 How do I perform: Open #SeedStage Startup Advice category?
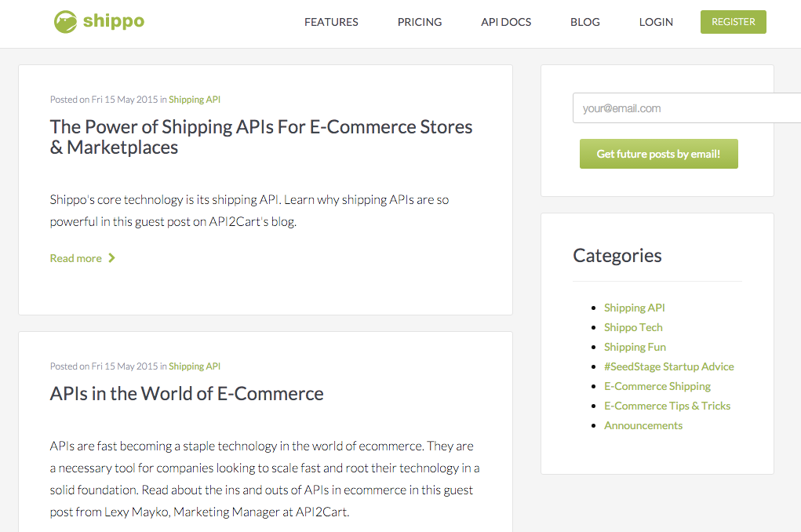coord(668,366)
